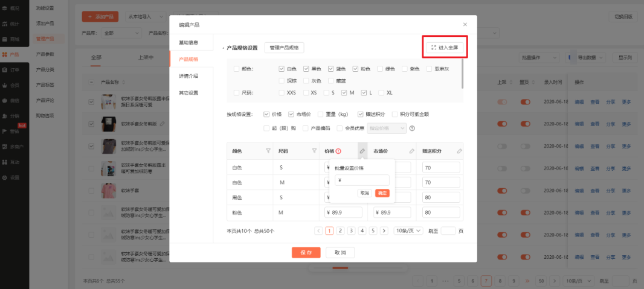Go to next page in spec table pagination
The height and width of the screenshot is (289, 644).
coord(384,231)
